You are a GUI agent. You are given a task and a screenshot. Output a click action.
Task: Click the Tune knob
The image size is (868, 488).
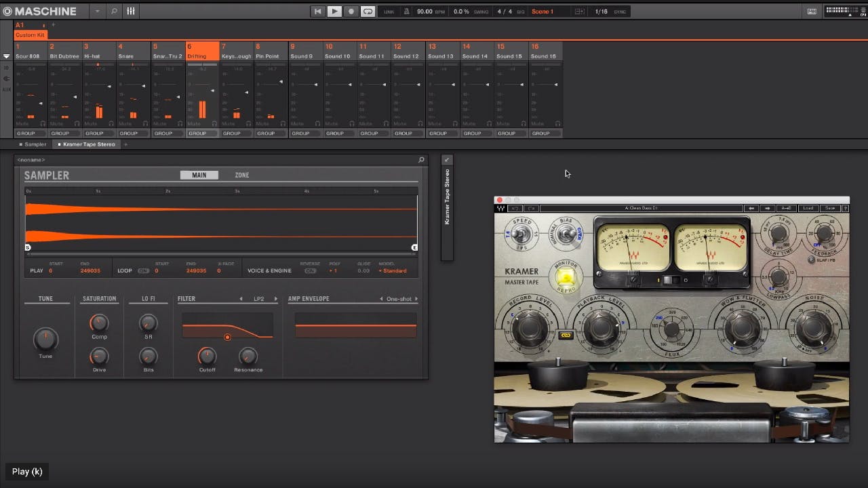tap(45, 339)
